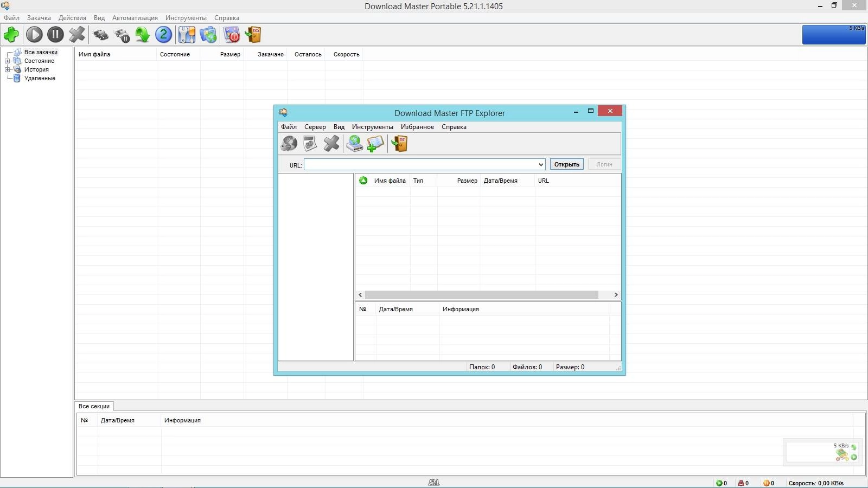Click the FTP Explorer gray globe connect icon
This screenshot has height=488, width=868.
click(x=289, y=143)
